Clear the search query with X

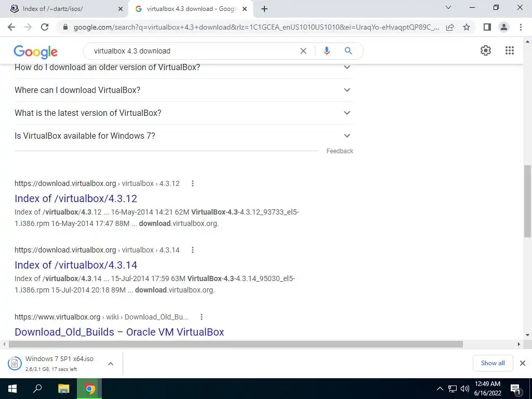pyautogui.click(x=303, y=51)
